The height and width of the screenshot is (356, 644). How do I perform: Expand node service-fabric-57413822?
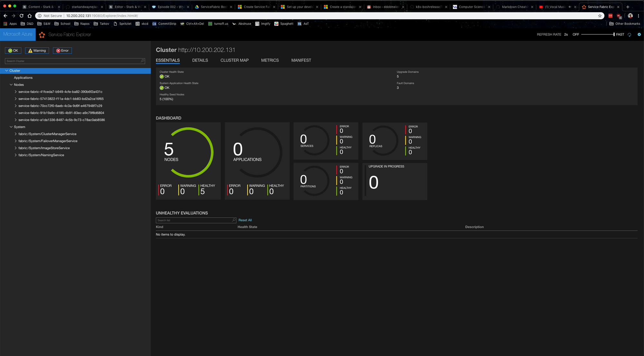[15, 99]
